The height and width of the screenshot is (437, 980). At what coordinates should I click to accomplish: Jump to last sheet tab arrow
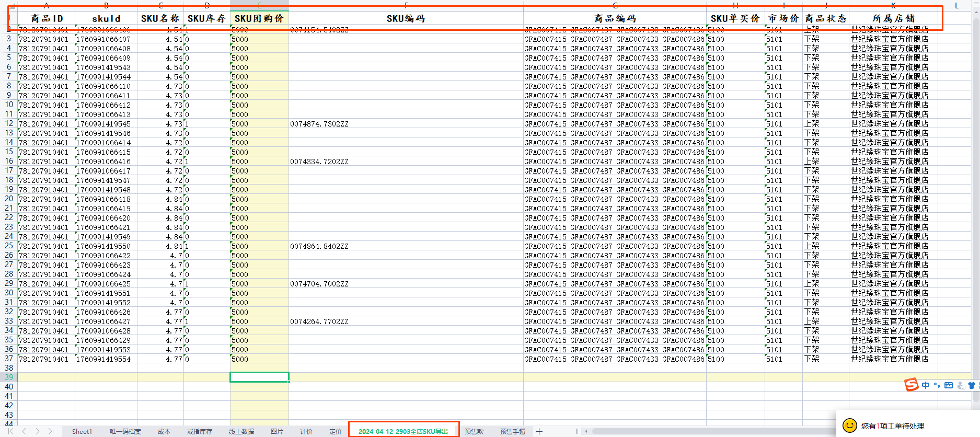[51, 431]
